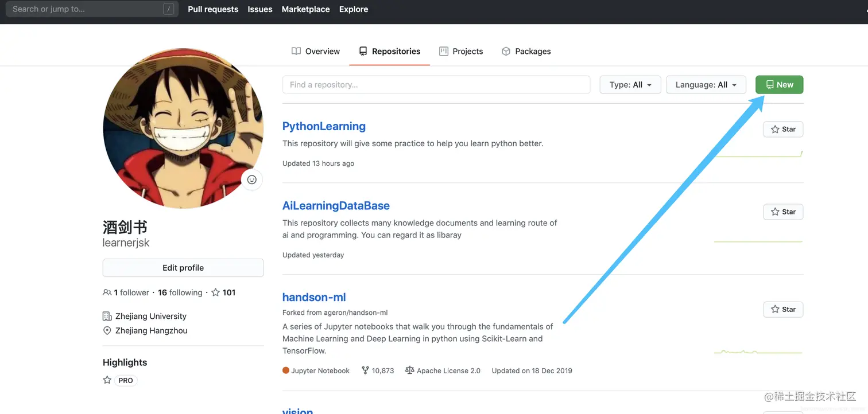Click the green New repository button
Viewport: 868px width, 414px height.
point(779,85)
